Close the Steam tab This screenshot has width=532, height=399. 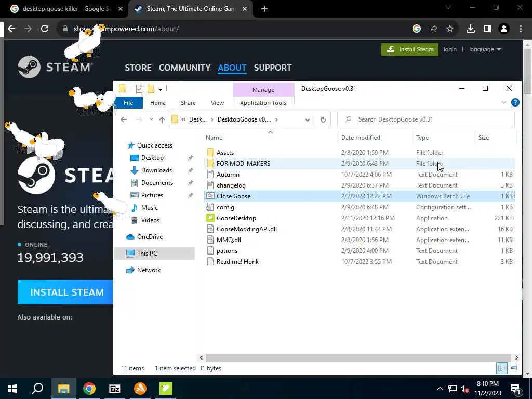click(x=245, y=9)
